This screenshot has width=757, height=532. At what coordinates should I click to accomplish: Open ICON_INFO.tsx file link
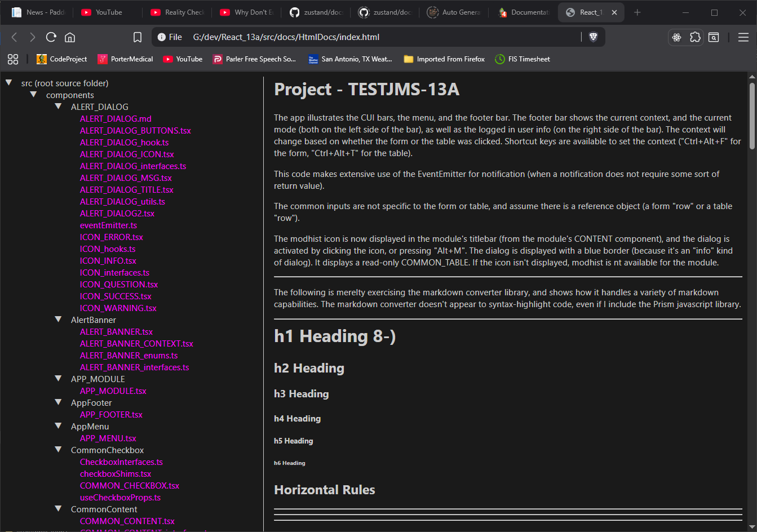pyautogui.click(x=108, y=261)
